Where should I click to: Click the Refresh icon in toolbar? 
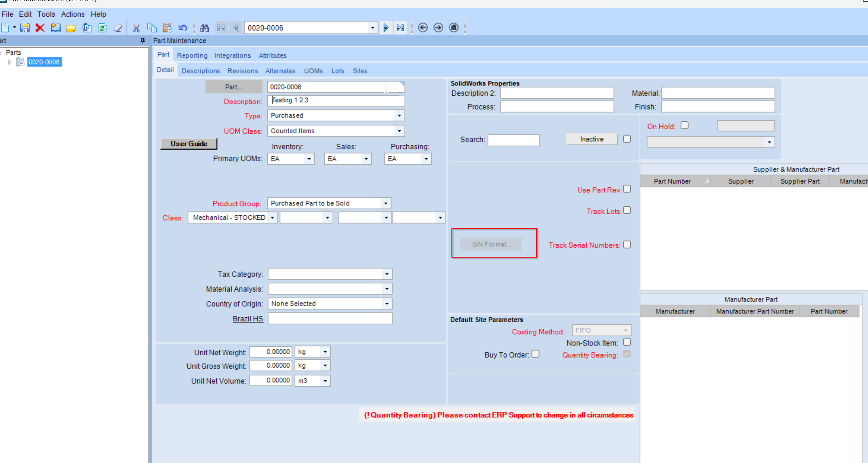pyautogui.click(x=103, y=28)
